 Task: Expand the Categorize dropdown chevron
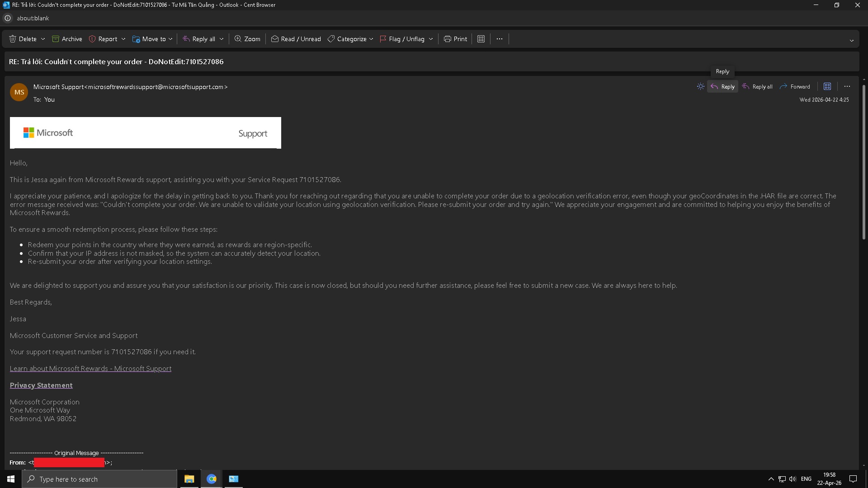click(x=371, y=39)
